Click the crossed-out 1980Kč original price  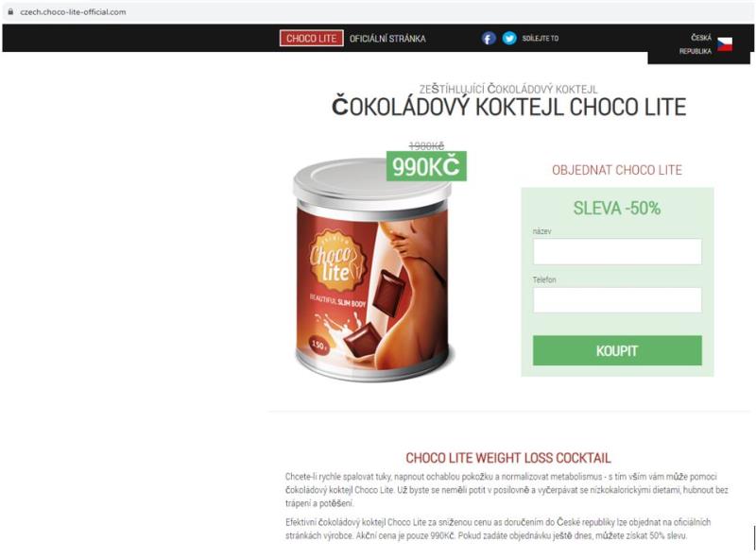(426, 145)
